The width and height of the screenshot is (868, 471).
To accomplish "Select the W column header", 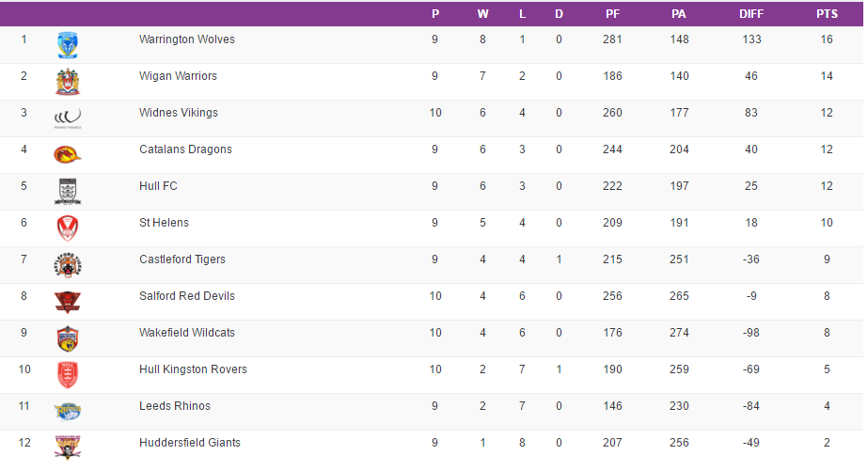I will tap(482, 14).
